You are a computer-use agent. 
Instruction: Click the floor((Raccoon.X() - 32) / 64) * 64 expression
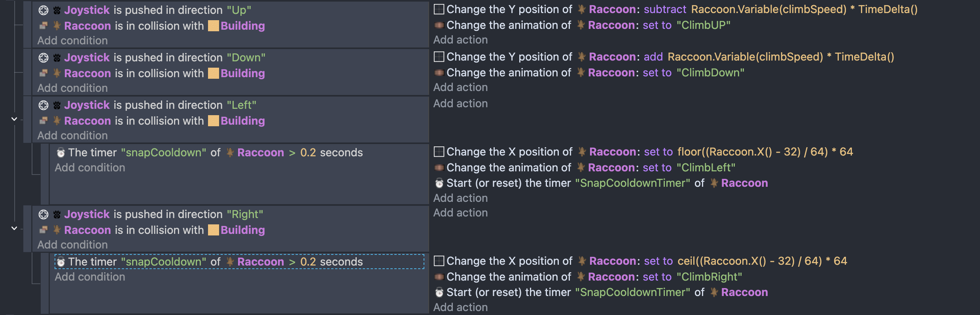point(765,152)
